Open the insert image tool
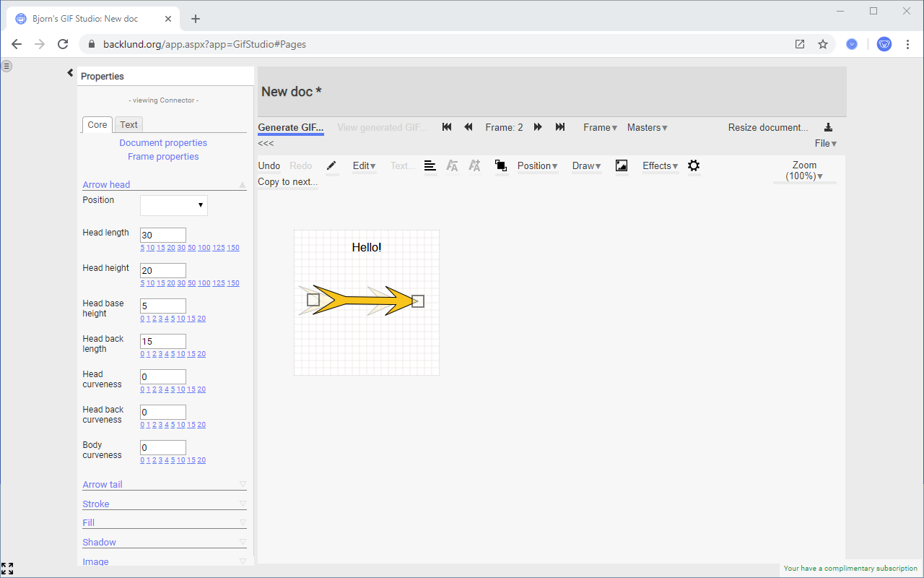Image resolution: width=924 pixels, height=578 pixels. pos(622,166)
